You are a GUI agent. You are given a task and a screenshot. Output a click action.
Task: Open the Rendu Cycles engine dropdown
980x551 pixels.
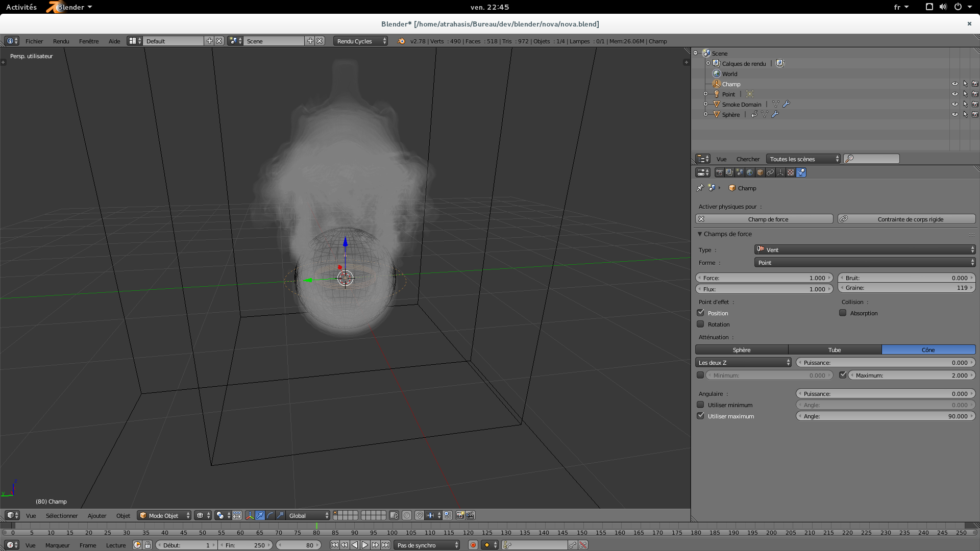click(x=360, y=41)
